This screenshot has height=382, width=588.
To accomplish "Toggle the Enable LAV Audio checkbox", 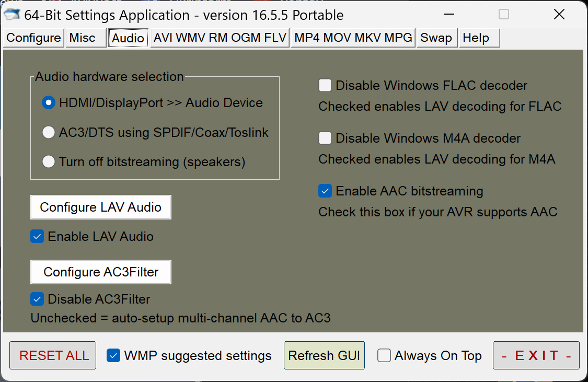I will tap(37, 237).
